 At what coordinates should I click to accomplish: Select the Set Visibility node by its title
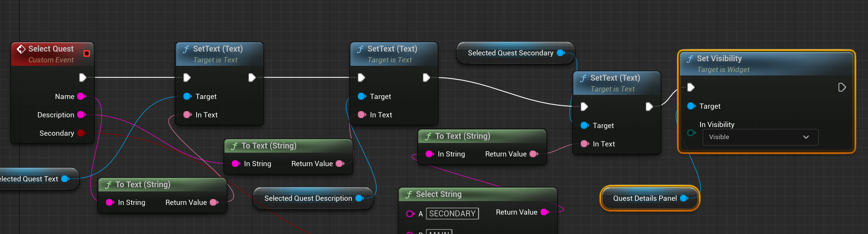tap(719, 58)
